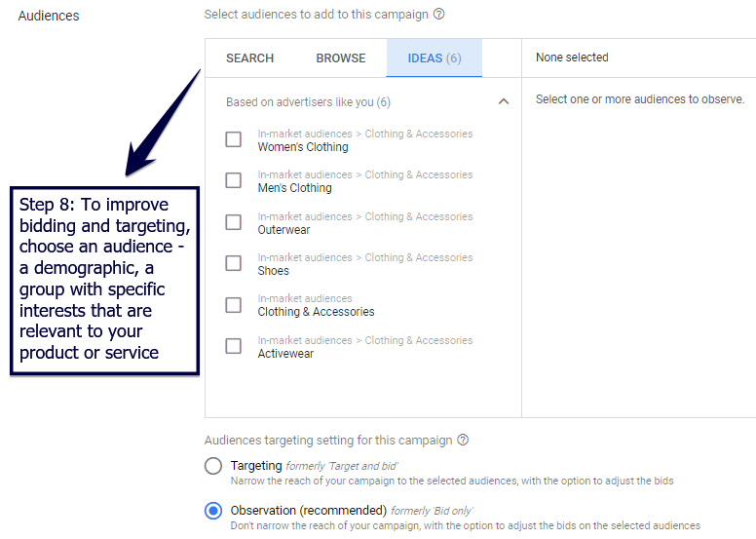
Task: Choose the Targeting radio option
Action: (x=213, y=466)
